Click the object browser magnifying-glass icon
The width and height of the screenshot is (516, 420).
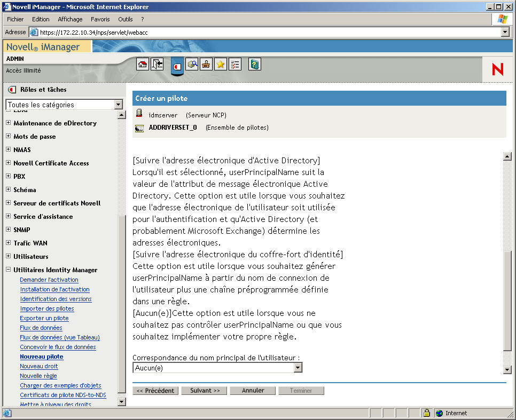point(192,64)
